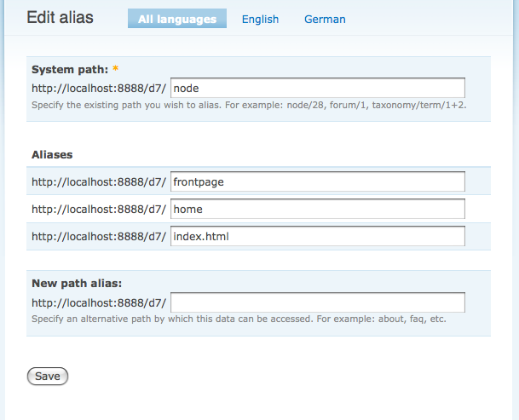Click the URL prefix beside the home alias
The height and width of the screenshot is (420, 519).
99,209
